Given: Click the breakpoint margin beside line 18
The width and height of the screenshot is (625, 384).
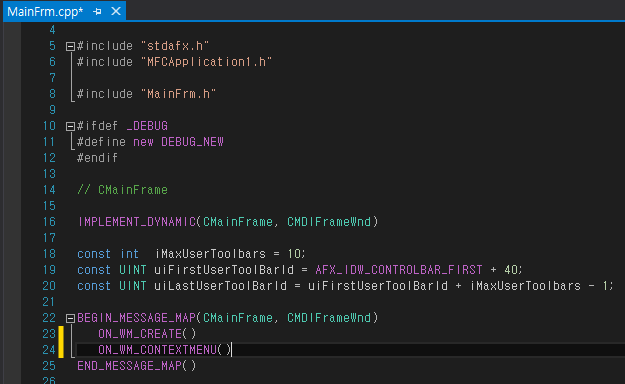Looking at the screenshot, I should tap(12, 254).
